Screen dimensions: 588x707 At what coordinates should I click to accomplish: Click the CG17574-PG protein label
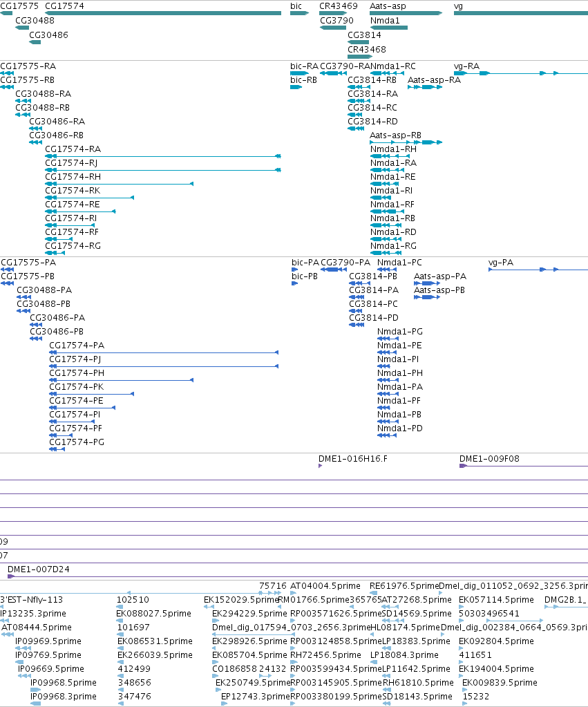tap(77, 442)
